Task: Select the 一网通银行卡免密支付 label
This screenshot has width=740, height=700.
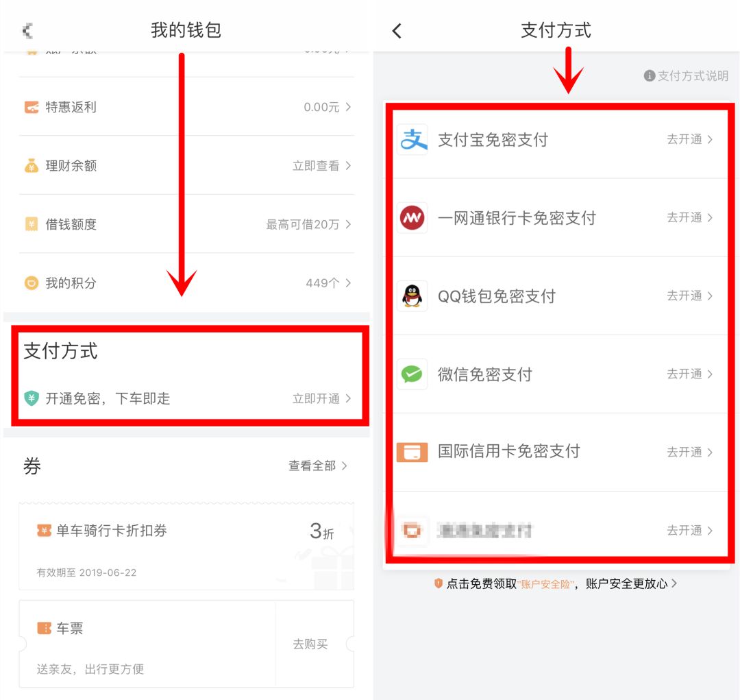Action: tap(517, 218)
